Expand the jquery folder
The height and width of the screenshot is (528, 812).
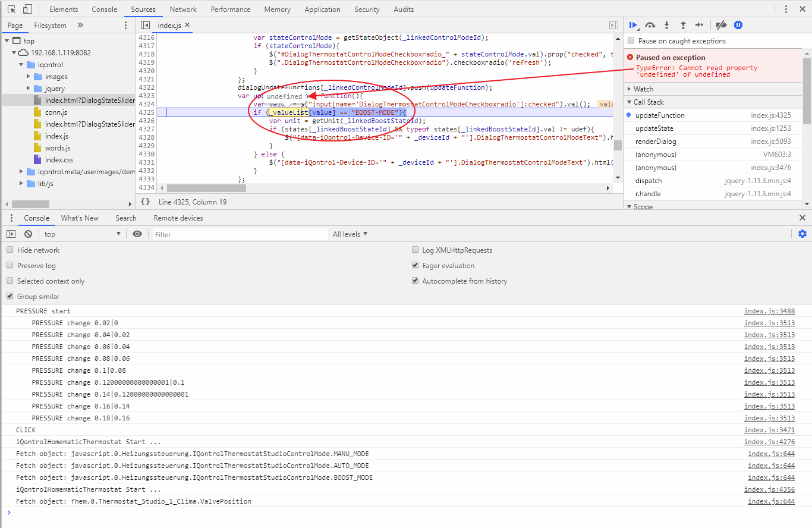pyautogui.click(x=29, y=89)
